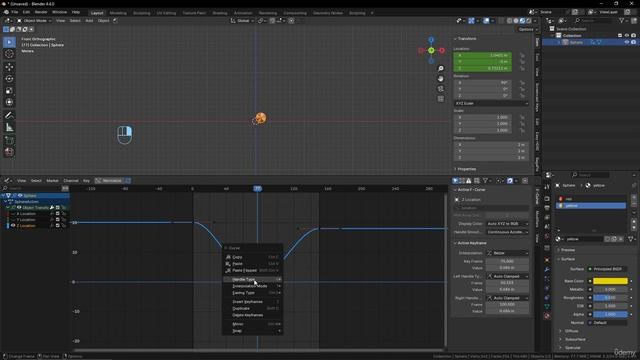Open the Material properties tab icon
The width and height of the screenshot is (640, 360).
click(x=547, y=316)
